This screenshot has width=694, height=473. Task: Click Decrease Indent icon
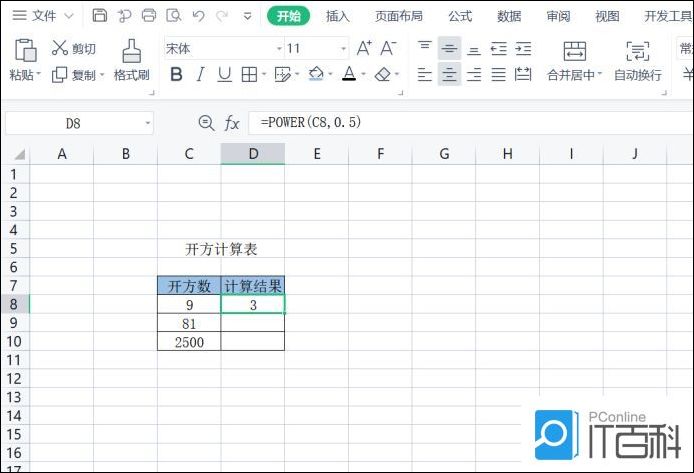tap(499, 48)
